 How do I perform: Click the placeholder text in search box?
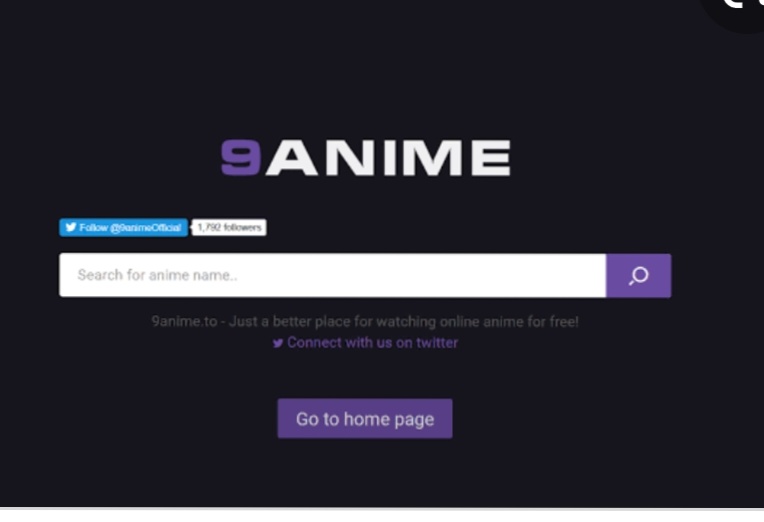pos(157,275)
